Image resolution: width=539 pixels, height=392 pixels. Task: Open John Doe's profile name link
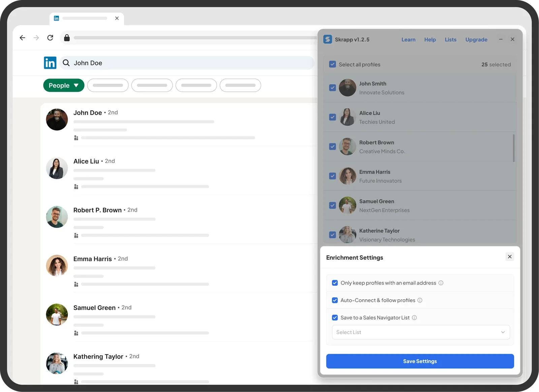(x=88, y=113)
